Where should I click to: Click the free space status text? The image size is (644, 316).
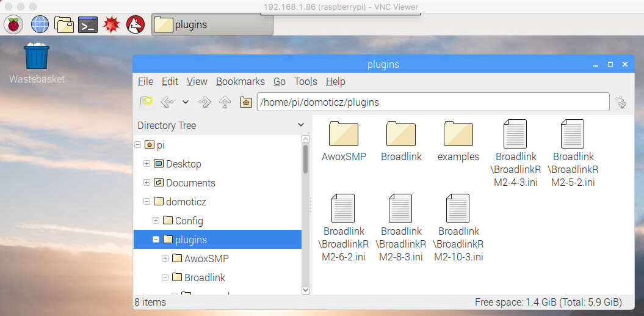pos(548,303)
